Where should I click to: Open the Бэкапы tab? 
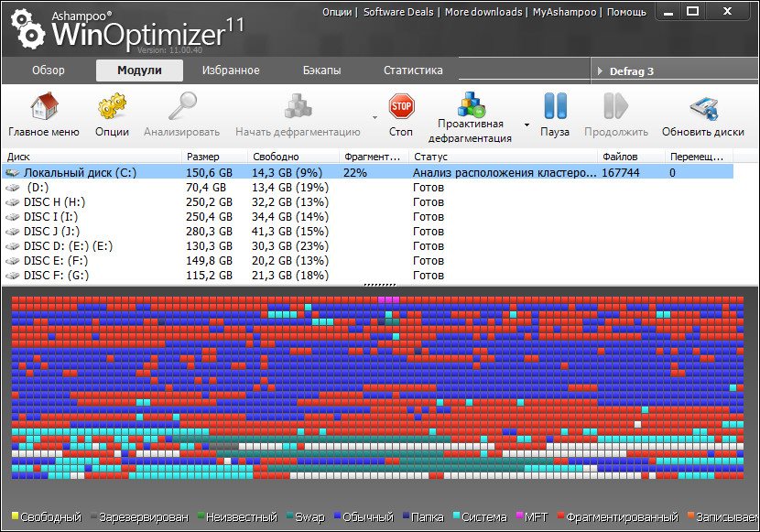click(x=321, y=71)
